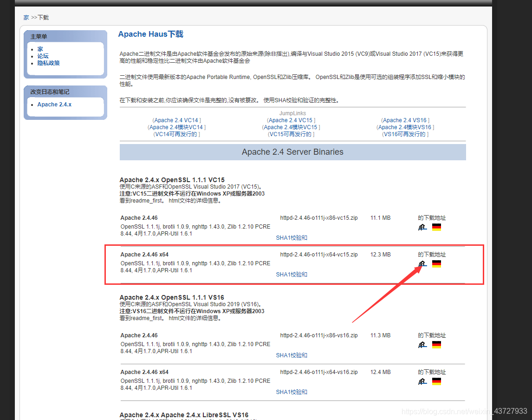
Task: Open SHA1校验和 for x64-vc15 zip
Action: (x=292, y=274)
